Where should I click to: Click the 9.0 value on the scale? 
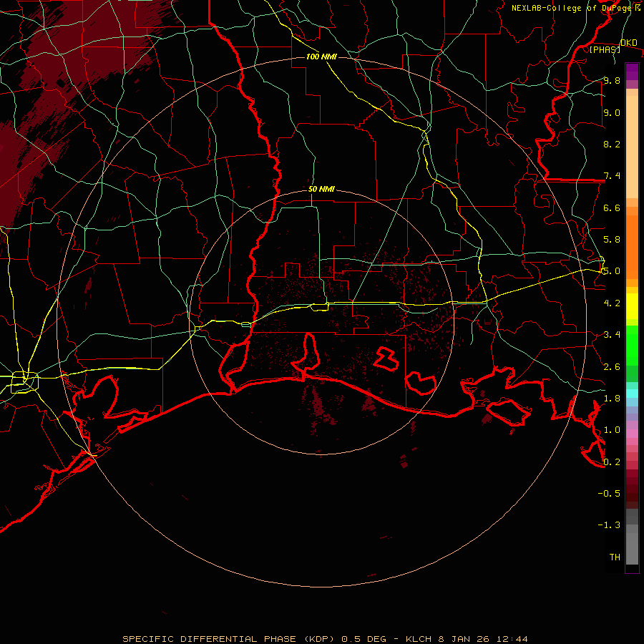[612, 112]
